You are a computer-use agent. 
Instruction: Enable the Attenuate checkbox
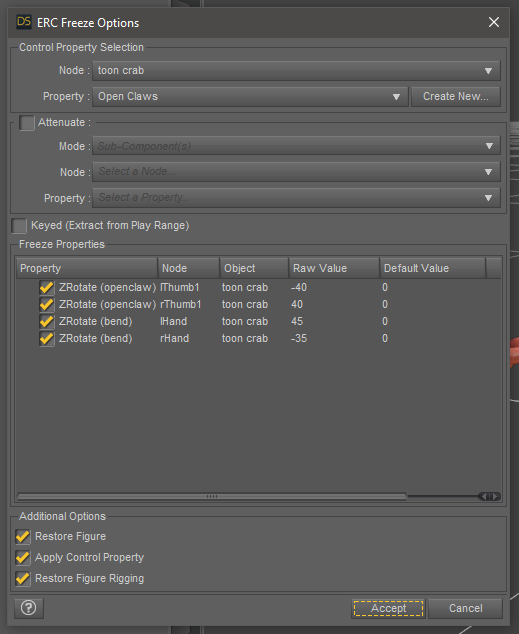click(x=27, y=123)
